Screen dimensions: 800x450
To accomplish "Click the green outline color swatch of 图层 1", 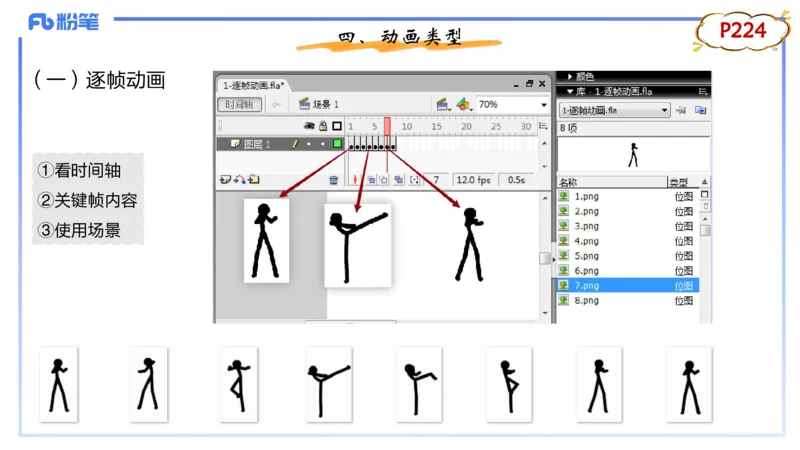I will point(337,144).
